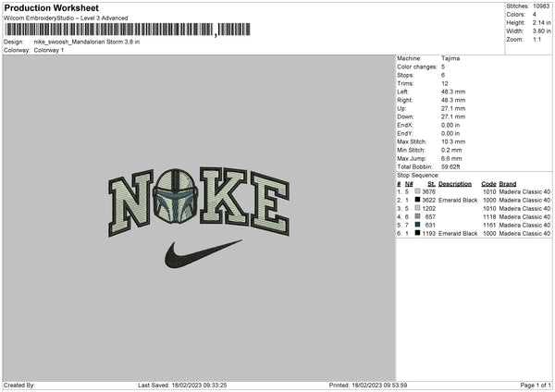Click stitch count 3676 in stop row 1
This screenshot has width=555, height=392.
pyautogui.click(x=429, y=191)
